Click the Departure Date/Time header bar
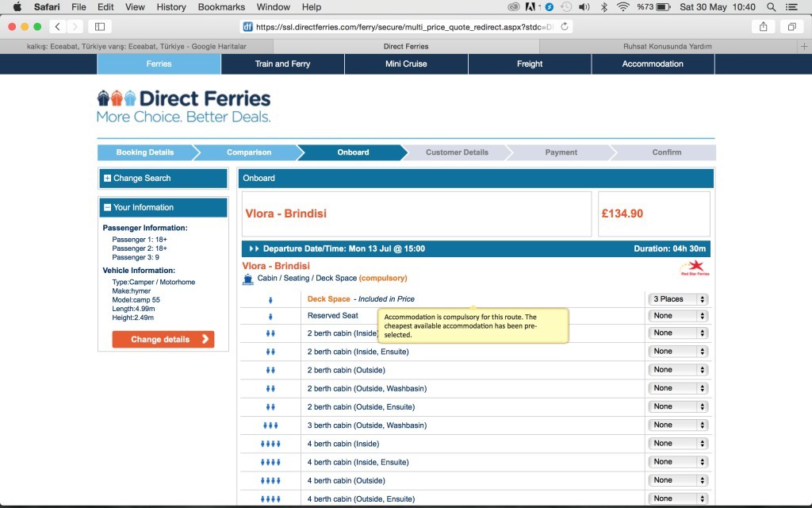This screenshot has height=508, width=812. coord(476,248)
